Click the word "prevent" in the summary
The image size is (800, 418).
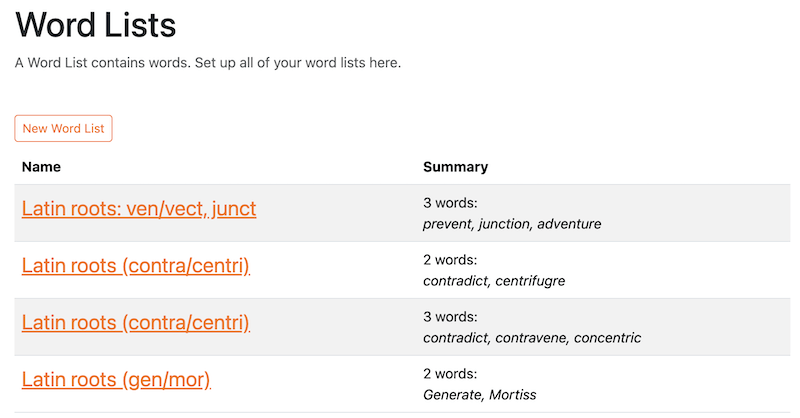(x=447, y=224)
